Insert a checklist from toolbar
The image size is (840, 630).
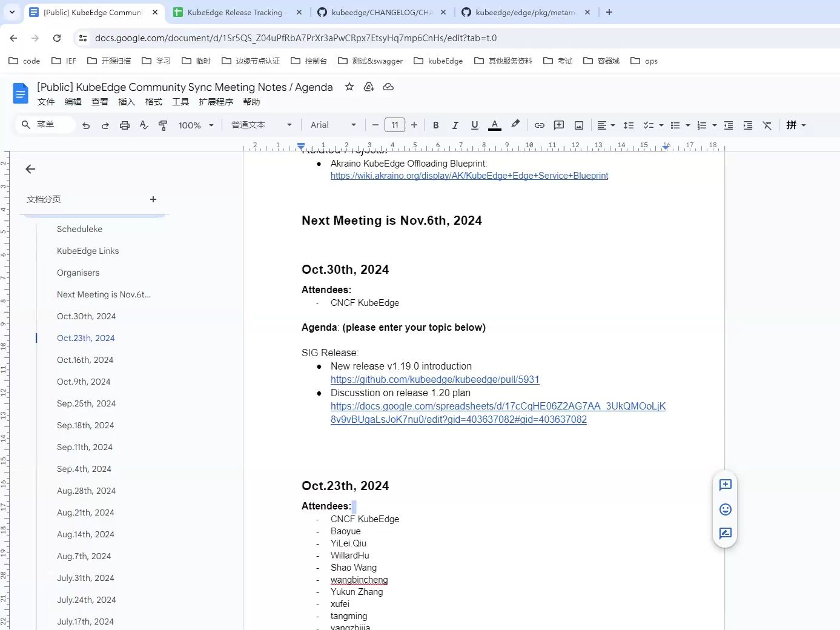click(x=648, y=125)
